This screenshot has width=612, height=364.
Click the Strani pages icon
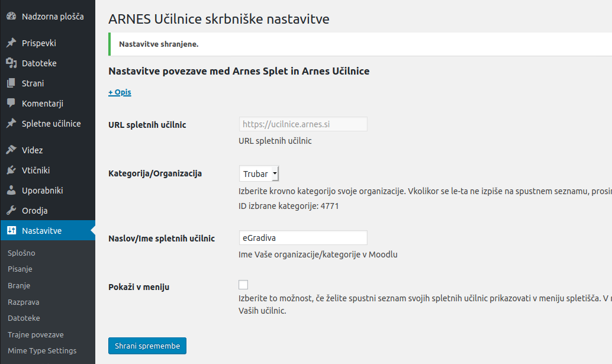click(11, 83)
